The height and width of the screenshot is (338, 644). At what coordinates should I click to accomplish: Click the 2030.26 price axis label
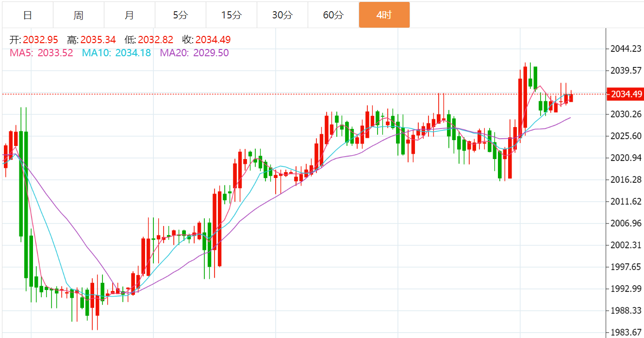626,114
